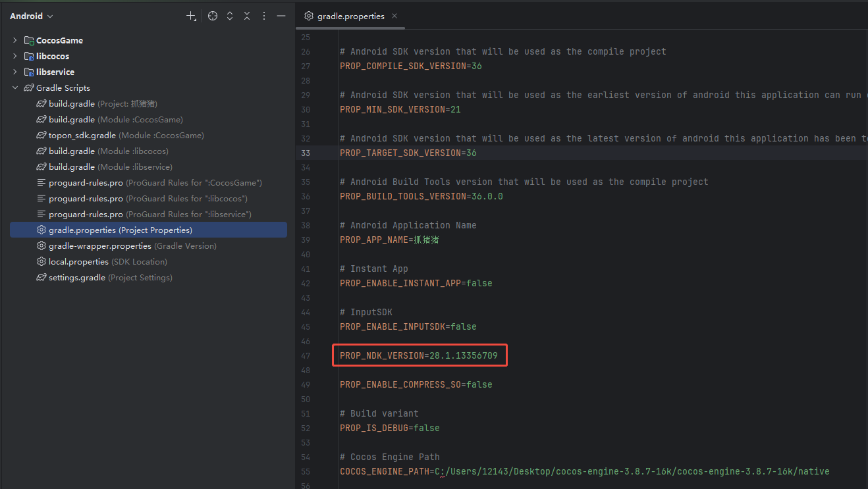Click line number 33 in the gutter
Viewport: 868px width, 489px height.
point(305,153)
